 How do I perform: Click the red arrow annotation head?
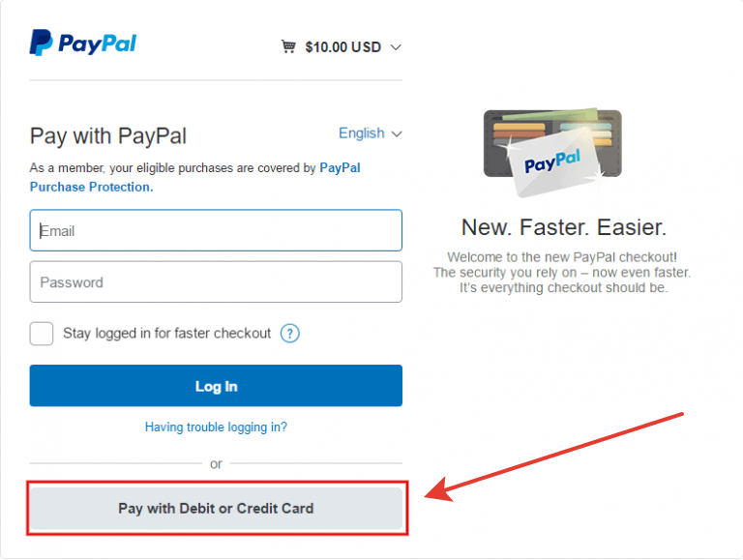[439, 490]
